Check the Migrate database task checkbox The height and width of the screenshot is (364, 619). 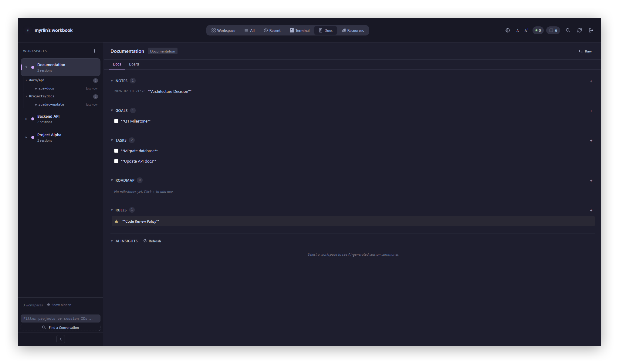(116, 151)
